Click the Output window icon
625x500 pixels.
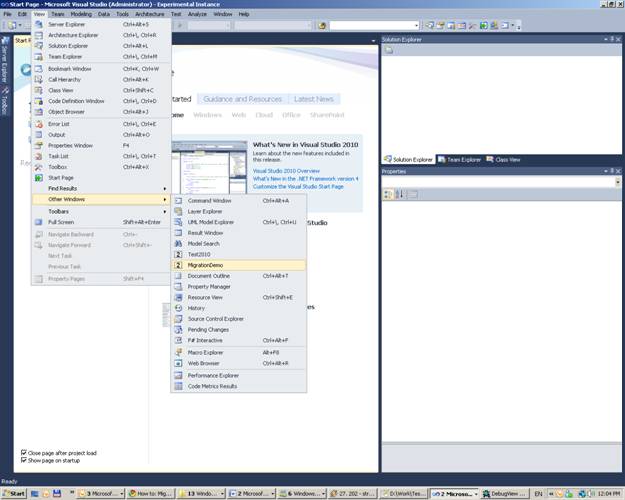[39, 135]
